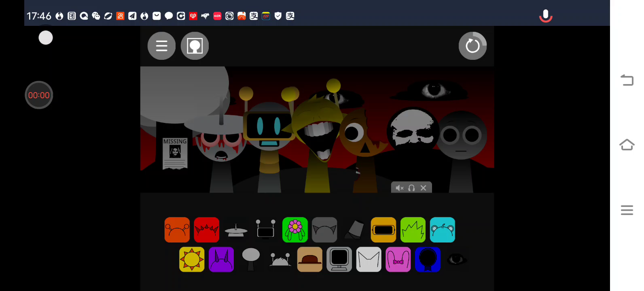Pick the red spiky character icon

coord(207,230)
